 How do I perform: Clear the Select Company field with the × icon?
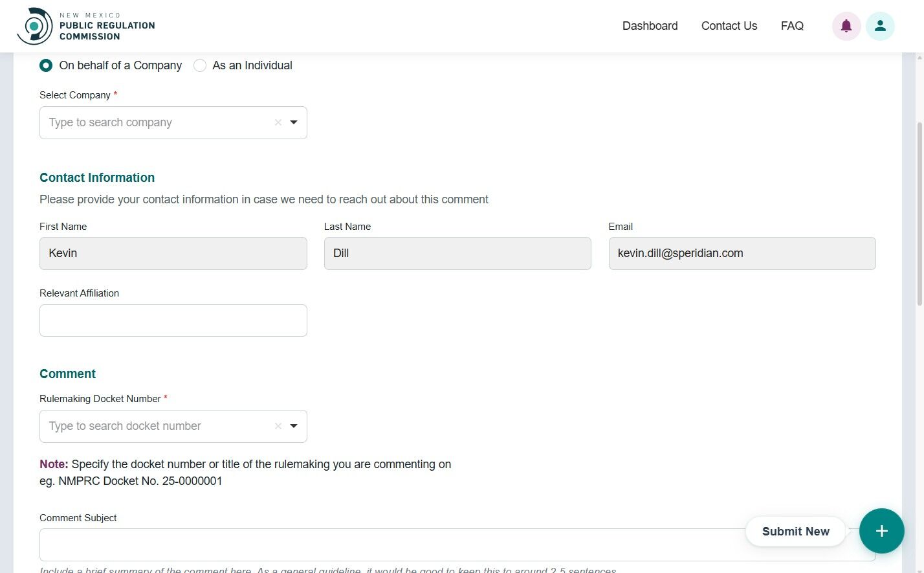tap(278, 122)
